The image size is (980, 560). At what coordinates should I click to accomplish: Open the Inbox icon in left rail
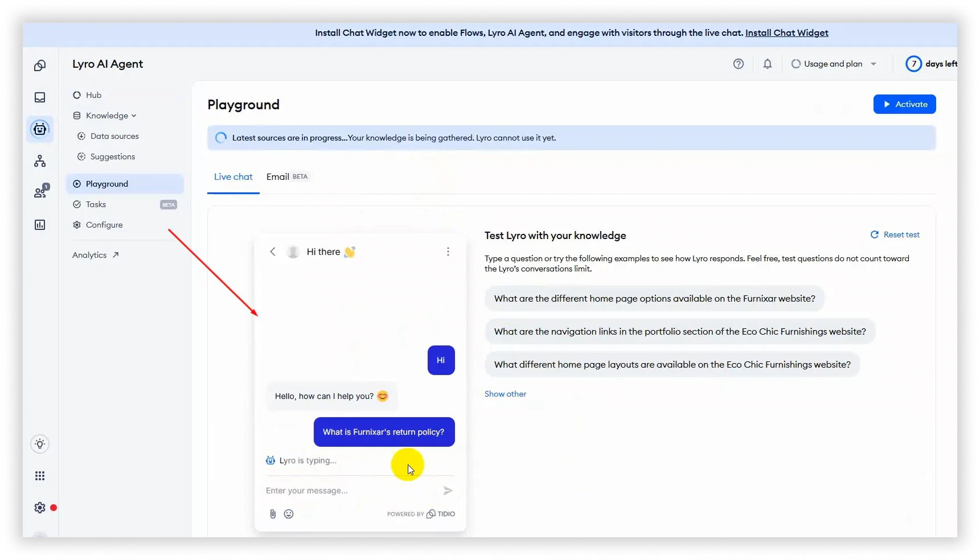40,97
